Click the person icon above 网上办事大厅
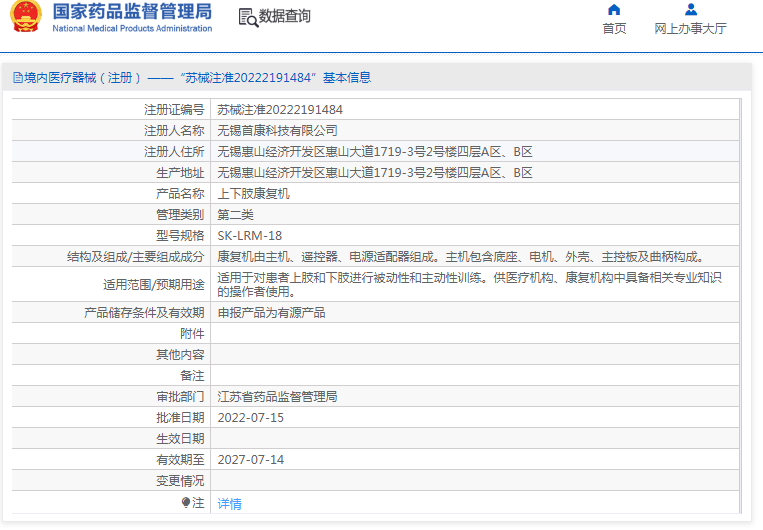This screenshot has height=530, width=763. point(690,10)
